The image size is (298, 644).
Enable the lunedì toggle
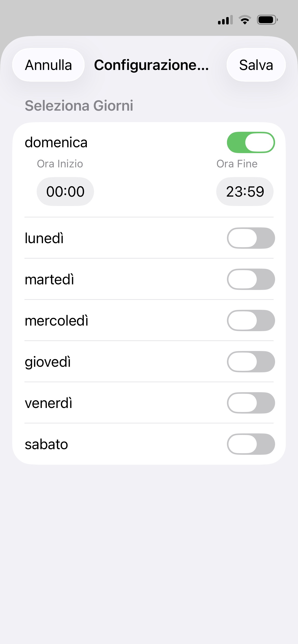tap(251, 238)
